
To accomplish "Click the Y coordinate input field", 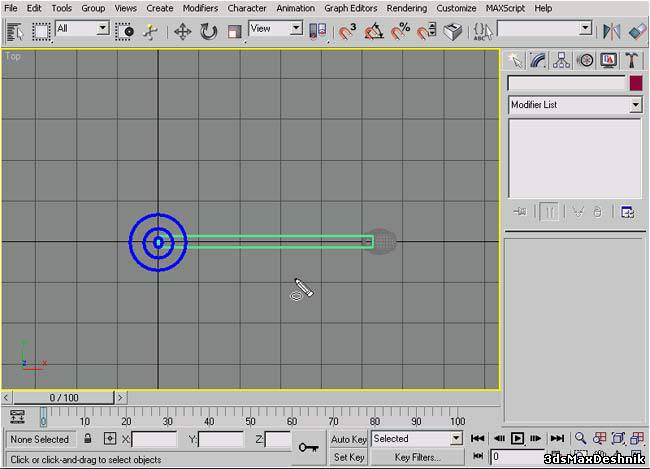I will [221, 439].
